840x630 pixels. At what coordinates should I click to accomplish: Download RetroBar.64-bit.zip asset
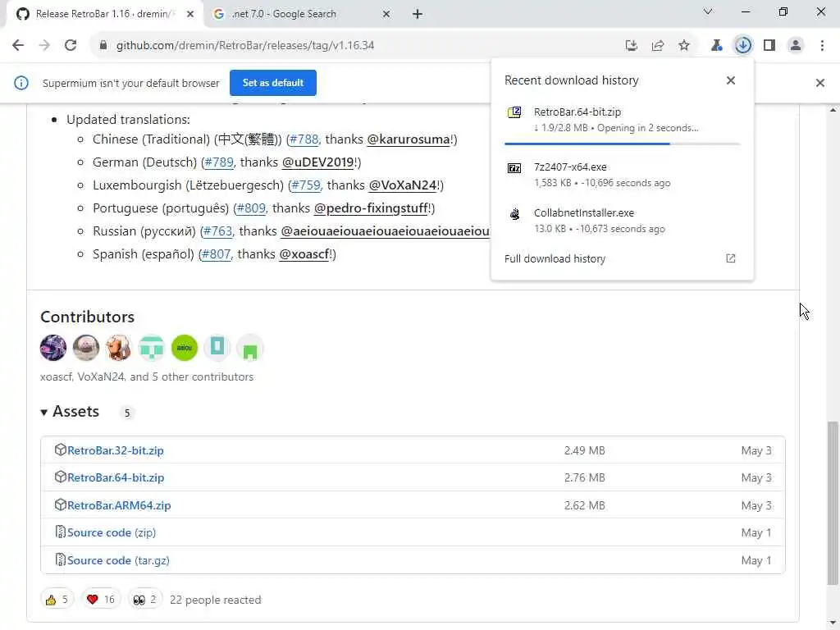116,478
